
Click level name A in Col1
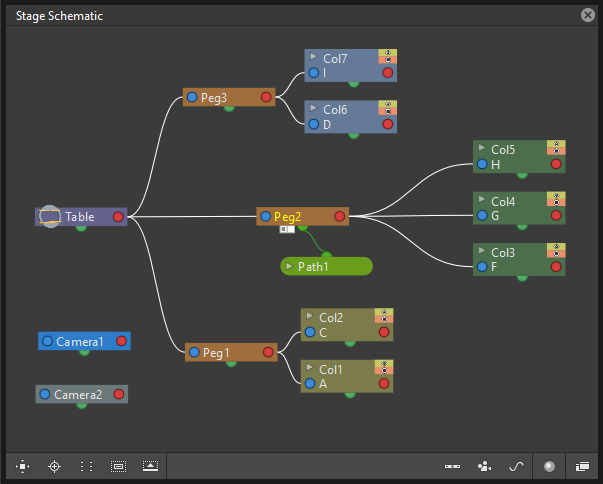(x=323, y=384)
